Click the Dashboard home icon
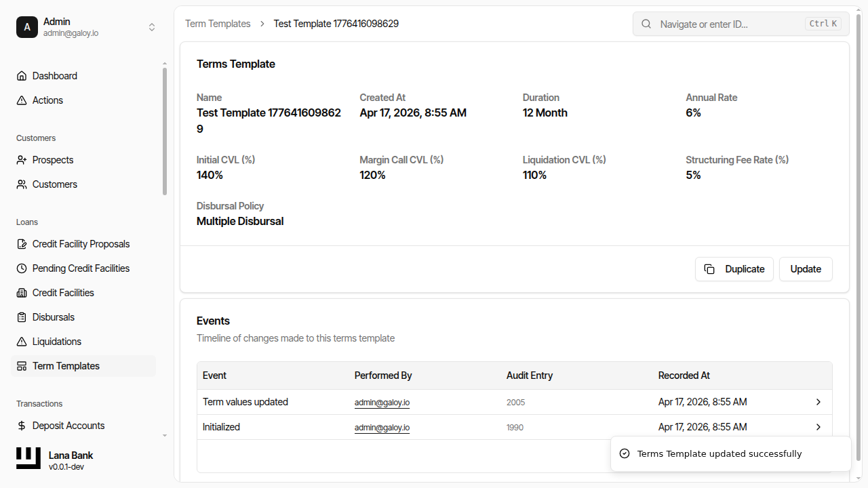Viewport: 868px width, 488px height. pos(22,76)
